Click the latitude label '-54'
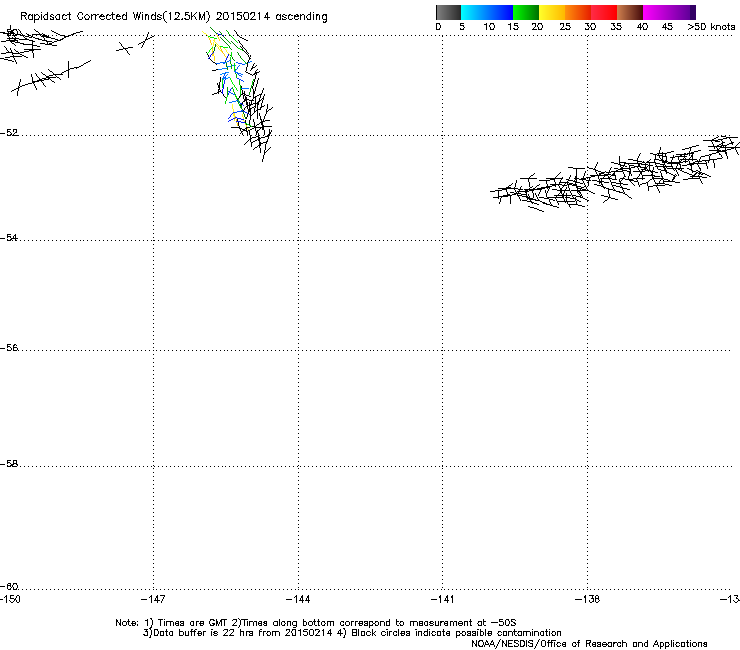The image size is (740, 650). point(9,237)
